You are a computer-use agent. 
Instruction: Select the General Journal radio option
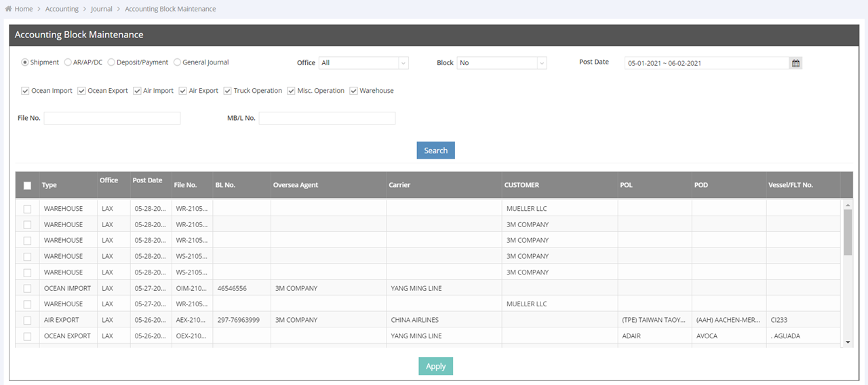tap(178, 62)
